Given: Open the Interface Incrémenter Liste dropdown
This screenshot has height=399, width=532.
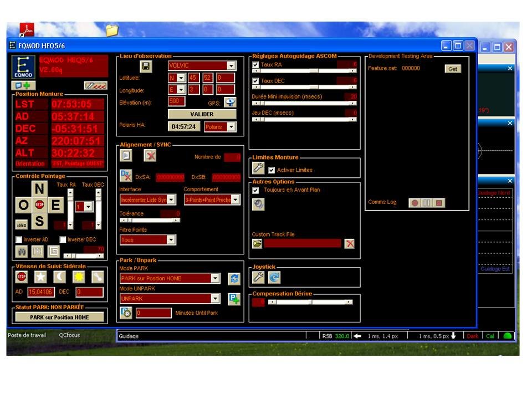Looking at the screenshot, I should coord(171,200).
